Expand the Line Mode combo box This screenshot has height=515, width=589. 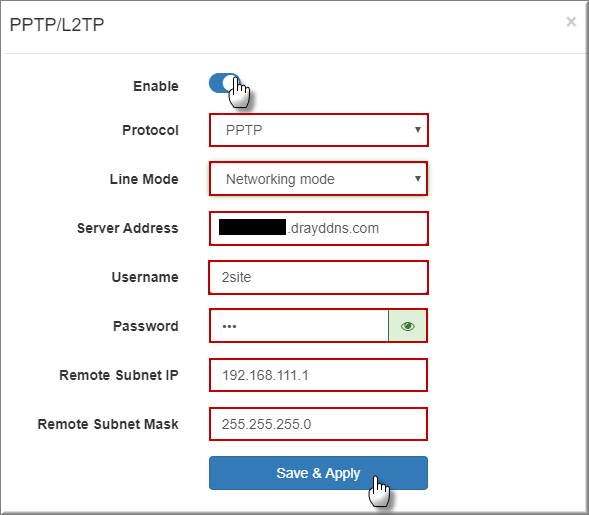pyautogui.click(x=319, y=179)
